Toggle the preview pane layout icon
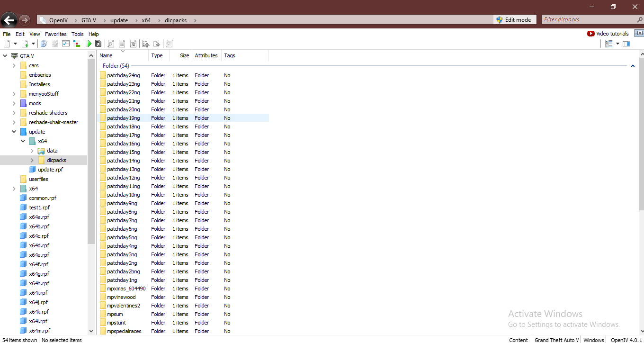The image size is (644, 343). (626, 44)
